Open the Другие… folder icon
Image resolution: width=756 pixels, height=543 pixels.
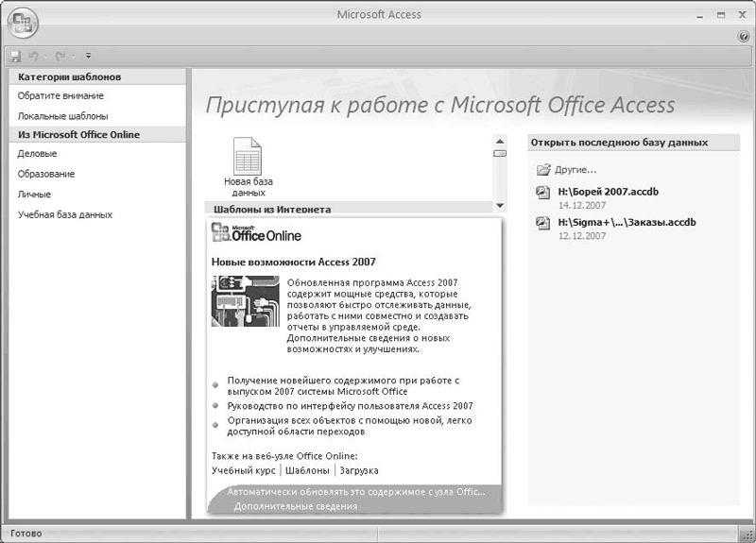(x=543, y=170)
